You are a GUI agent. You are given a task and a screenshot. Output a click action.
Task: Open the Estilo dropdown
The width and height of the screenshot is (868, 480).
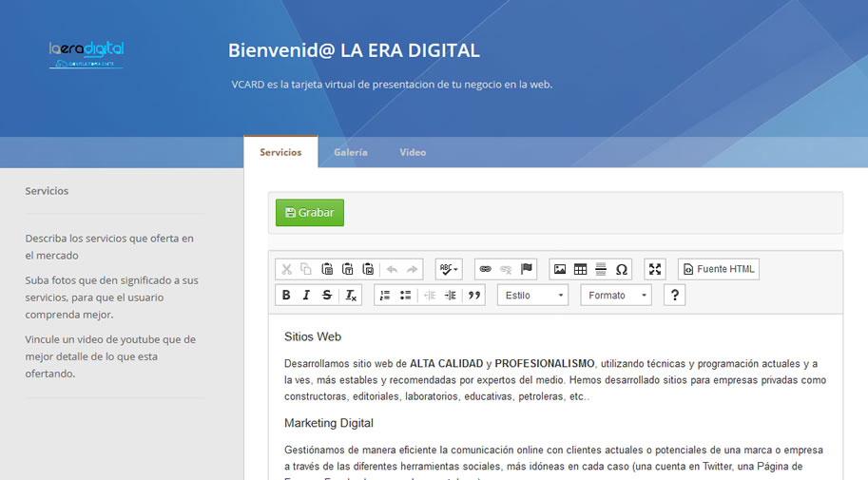(532, 296)
